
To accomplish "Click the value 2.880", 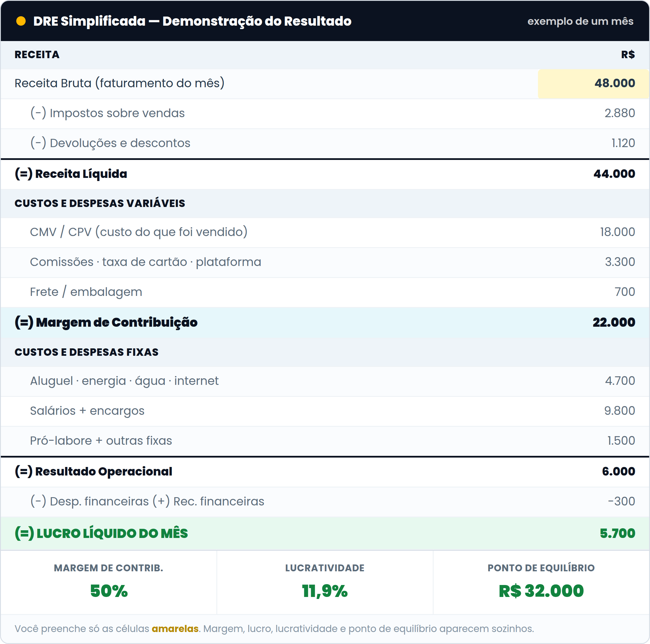I will tap(620, 113).
